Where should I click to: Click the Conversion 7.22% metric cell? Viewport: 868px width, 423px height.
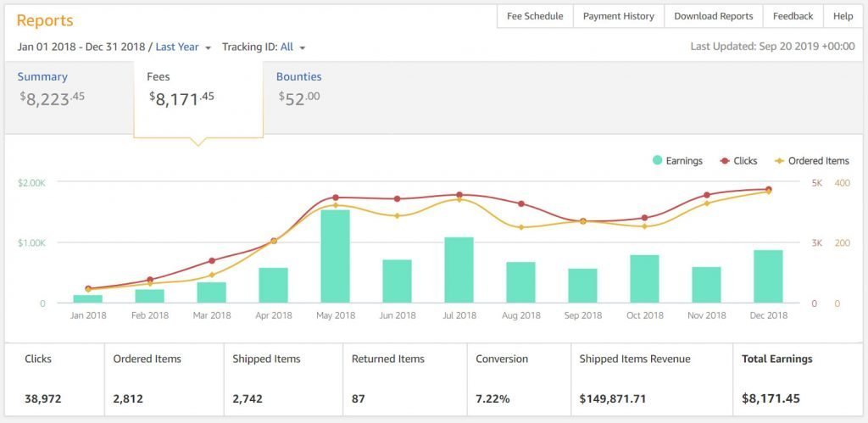[518, 379]
